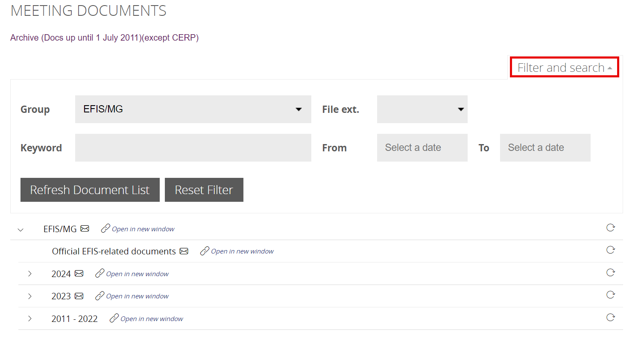
Task: Open Official EFIS-related documents in new window
Action: pos(237,251)
